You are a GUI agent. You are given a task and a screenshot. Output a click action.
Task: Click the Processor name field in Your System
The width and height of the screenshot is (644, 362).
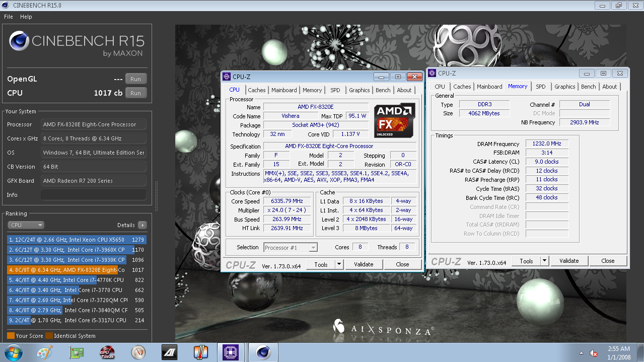(x=94, y=124)
